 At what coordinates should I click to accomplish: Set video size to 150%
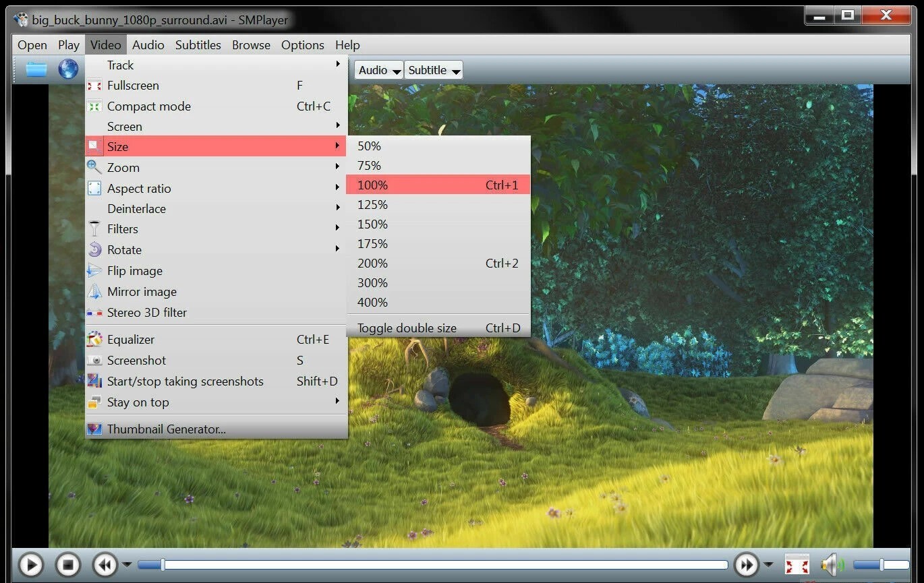438,224
